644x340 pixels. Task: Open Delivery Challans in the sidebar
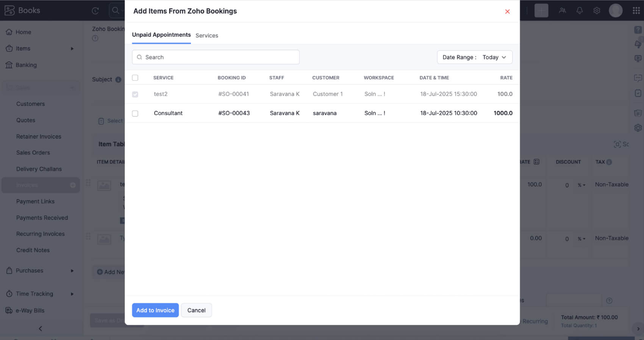[x=39, y=169]
